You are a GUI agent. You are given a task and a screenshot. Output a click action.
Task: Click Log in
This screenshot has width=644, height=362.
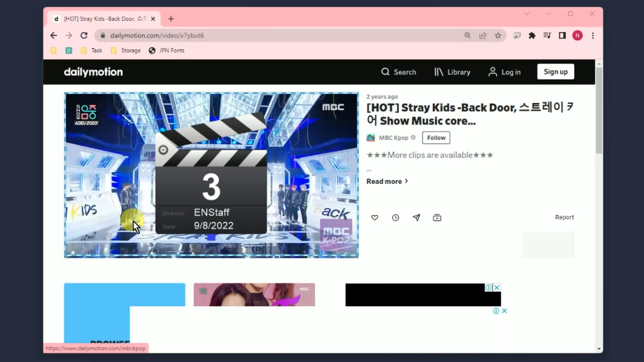point(505,72)
